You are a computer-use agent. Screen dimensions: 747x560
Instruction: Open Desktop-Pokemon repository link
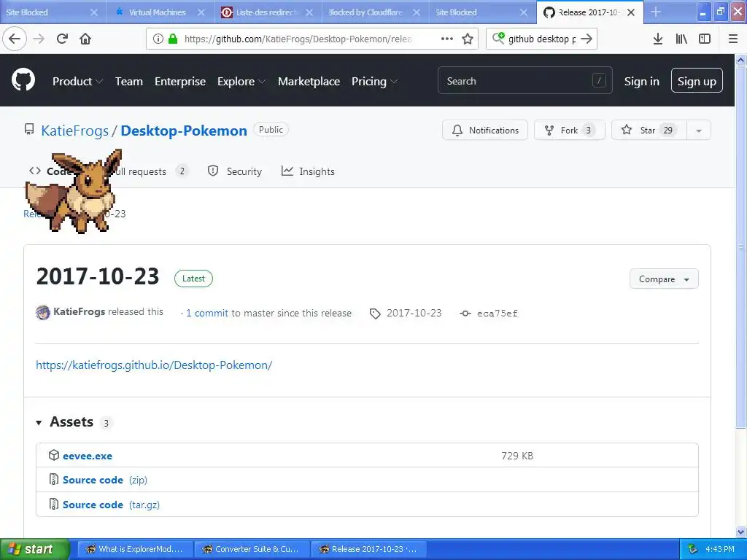click(x=184, y=131)
